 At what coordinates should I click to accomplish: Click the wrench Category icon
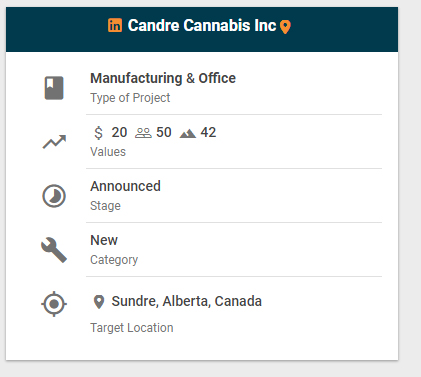(x=54, y=250)
